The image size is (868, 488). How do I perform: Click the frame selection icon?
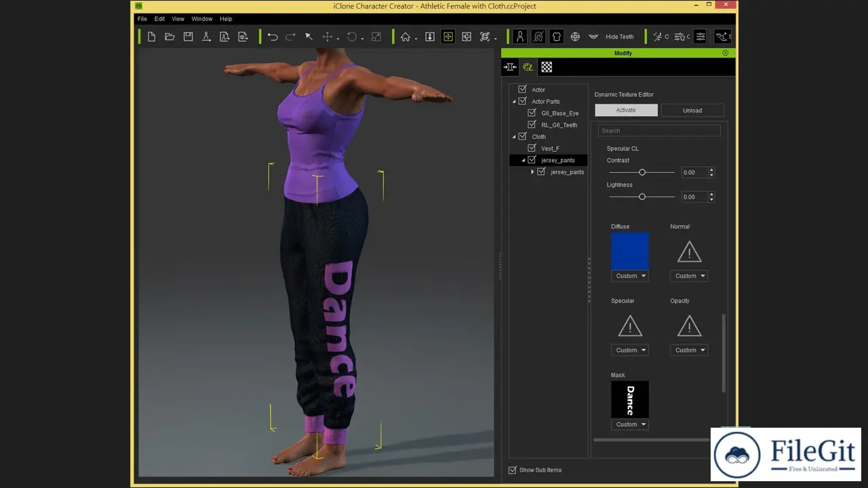click(485, 37)
